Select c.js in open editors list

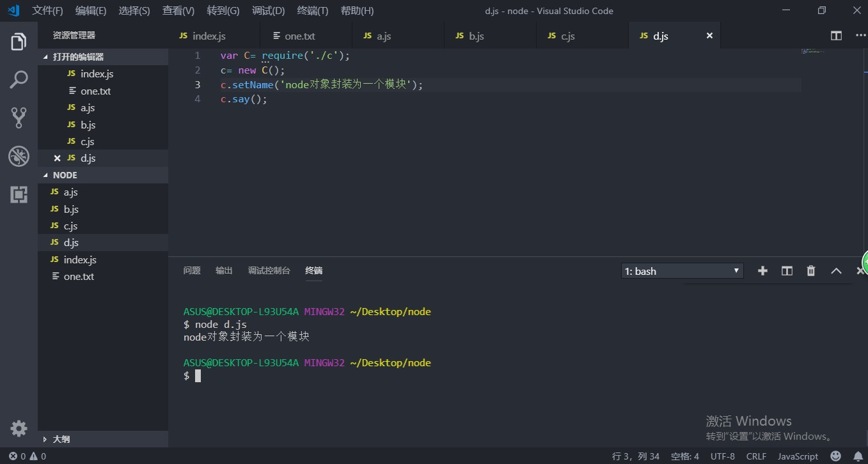tap(103, 141)
